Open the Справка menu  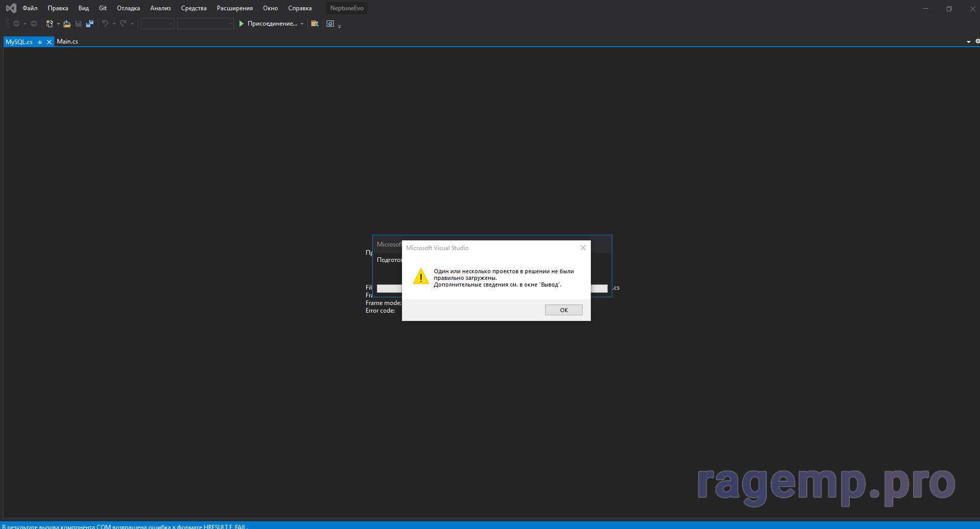pos(300,8)
